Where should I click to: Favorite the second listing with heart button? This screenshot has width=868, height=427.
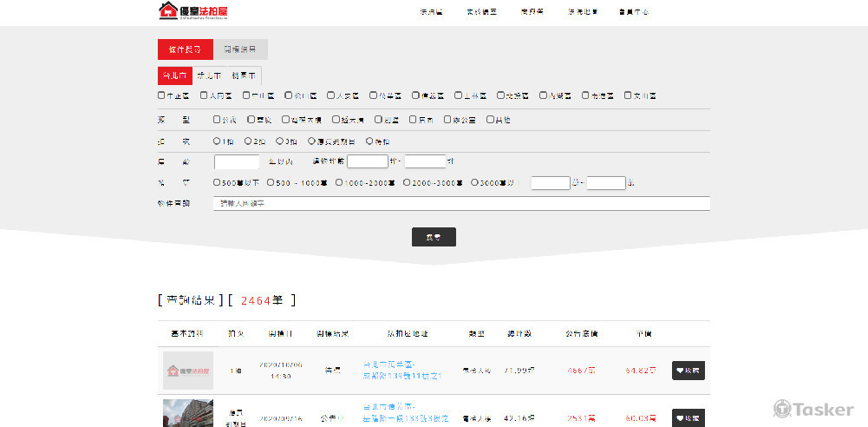point(688,417)
